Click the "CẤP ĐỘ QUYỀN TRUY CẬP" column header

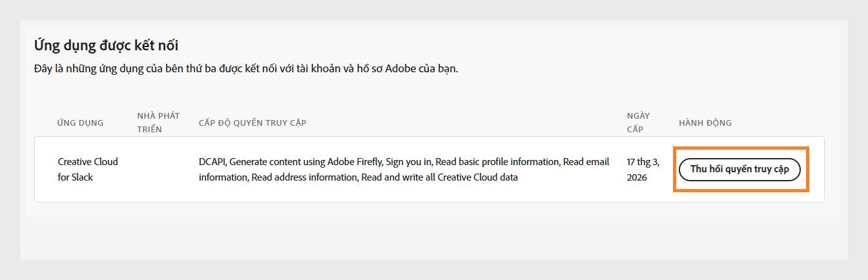(253, 123)
